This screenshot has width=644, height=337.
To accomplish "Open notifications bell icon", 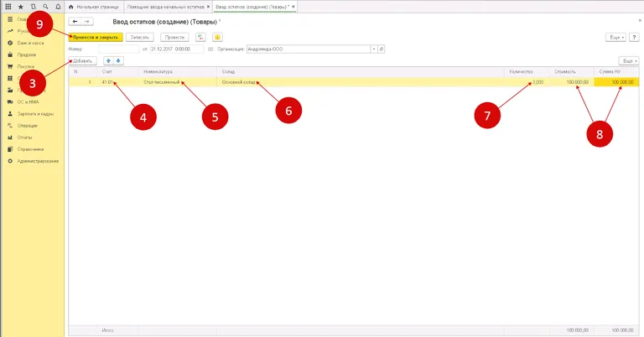I will tap(56, 6).
